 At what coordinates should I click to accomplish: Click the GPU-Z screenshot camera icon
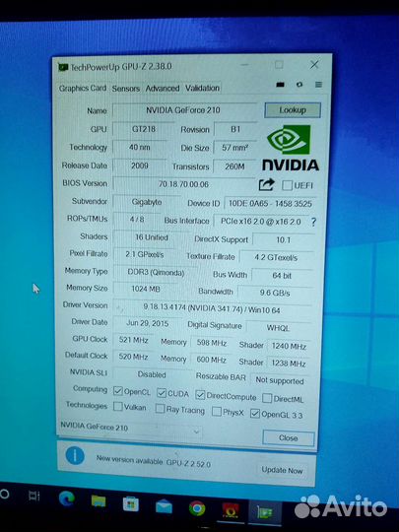(280, 85)
